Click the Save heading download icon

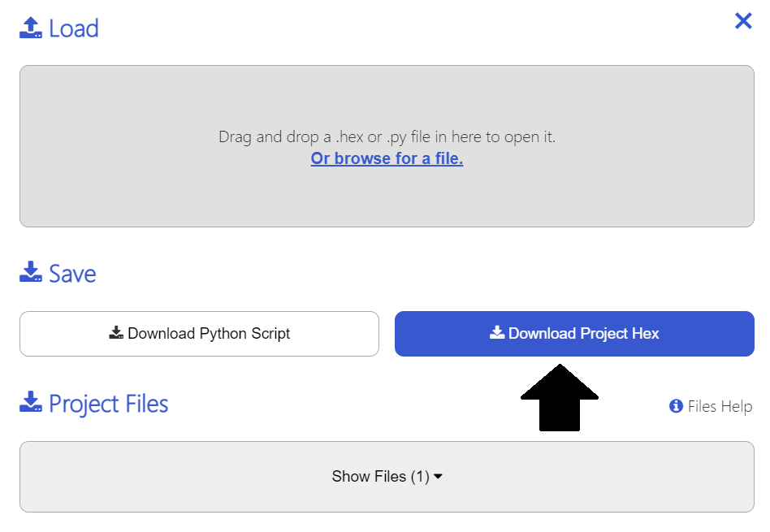(30, 271)
